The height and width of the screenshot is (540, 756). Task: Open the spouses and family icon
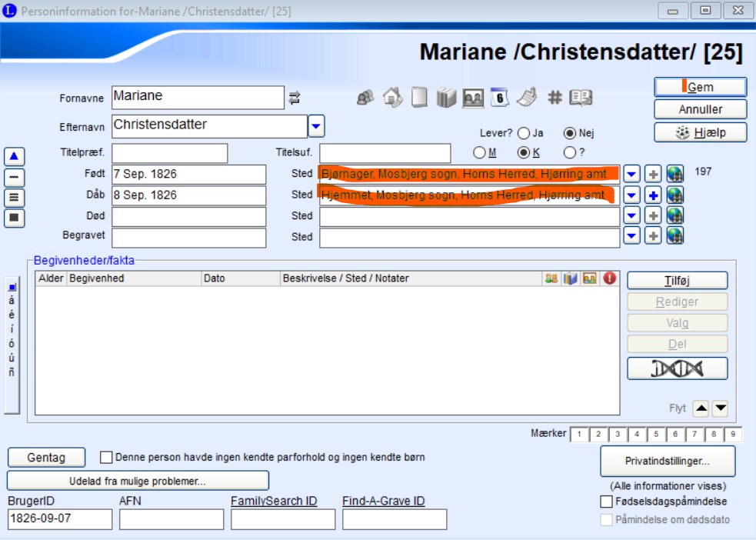point(365,98)
